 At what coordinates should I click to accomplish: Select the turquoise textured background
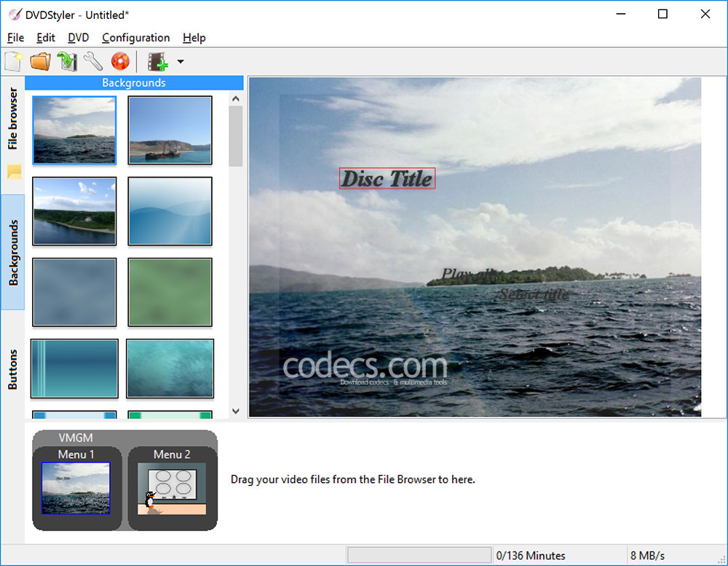pyautogui.click(x=170, y=369)
